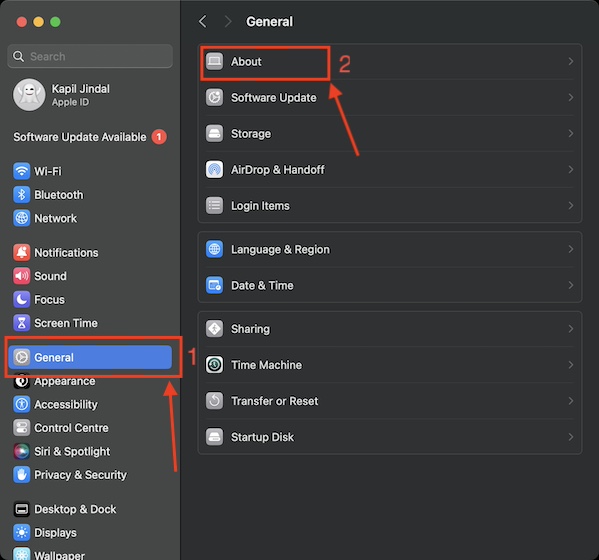Click the Time Machine label text
599x560 pixels.
[x=266, y=365]
